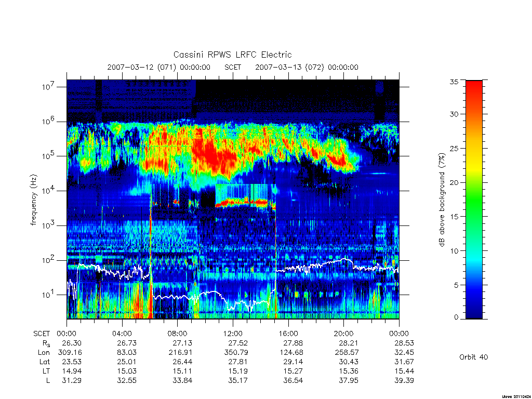Click the L value 39.39
532x399 pixels.
point(404,381)
